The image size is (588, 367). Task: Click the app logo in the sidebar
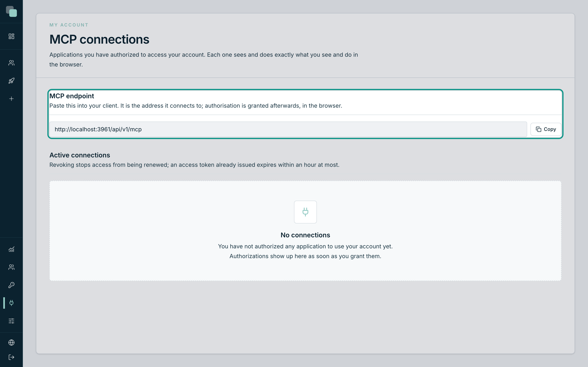[x=11, y=11]
